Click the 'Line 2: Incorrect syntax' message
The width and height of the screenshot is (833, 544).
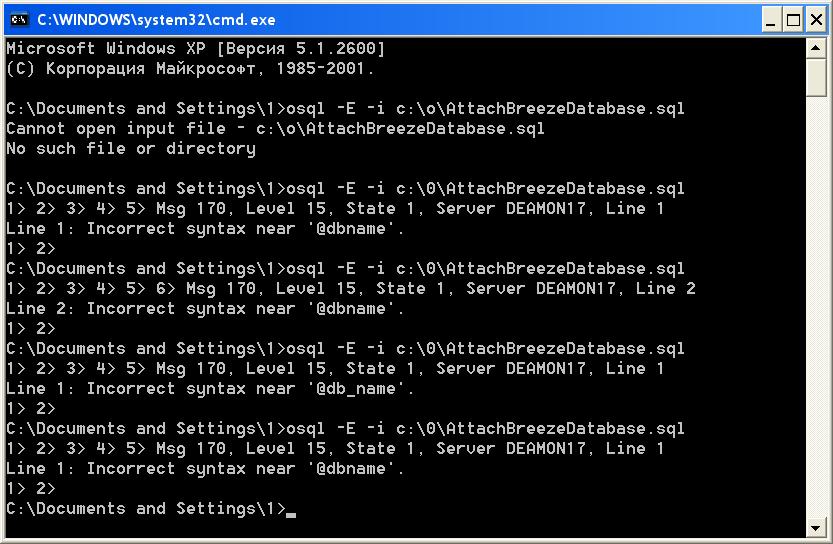(x=205, y=309)
